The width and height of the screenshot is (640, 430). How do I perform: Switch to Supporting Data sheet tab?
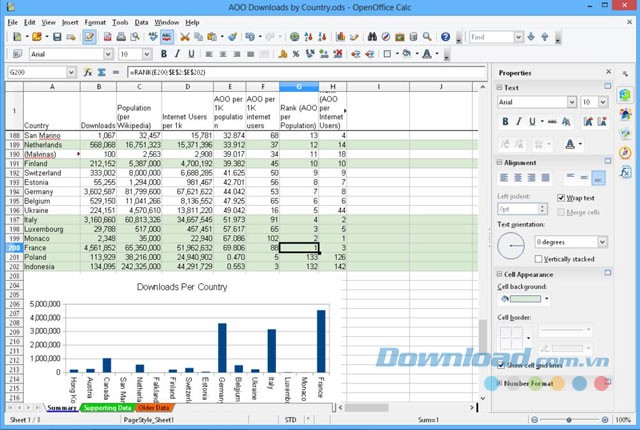click(107, 408)
